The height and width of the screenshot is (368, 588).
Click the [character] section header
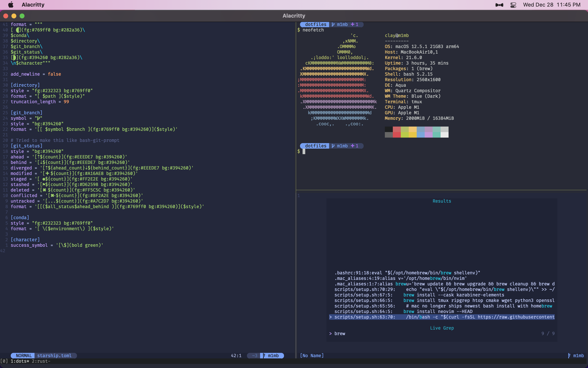tap(25, 240)
